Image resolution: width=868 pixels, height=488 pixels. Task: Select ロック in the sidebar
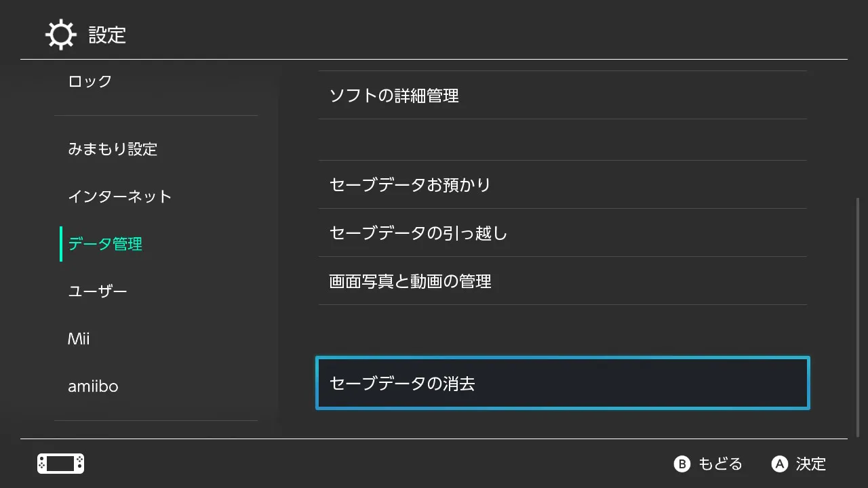click(x=90, y=81)
